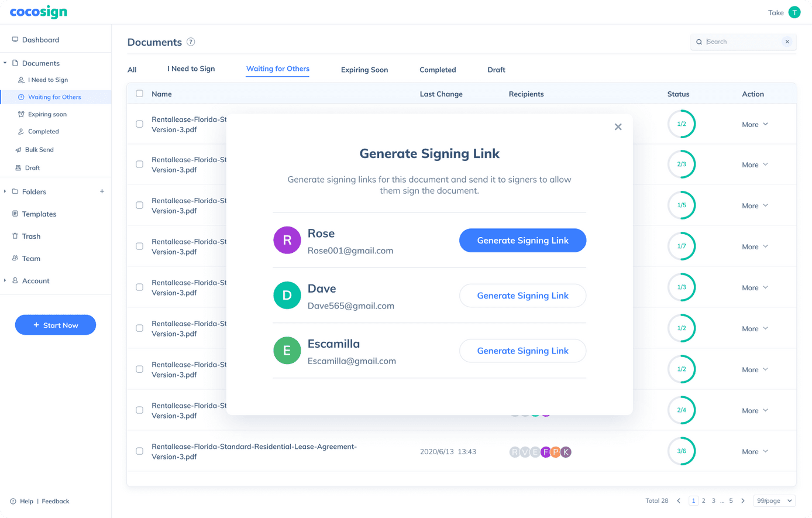Open the 99/page dropdown

pos(774,501)
